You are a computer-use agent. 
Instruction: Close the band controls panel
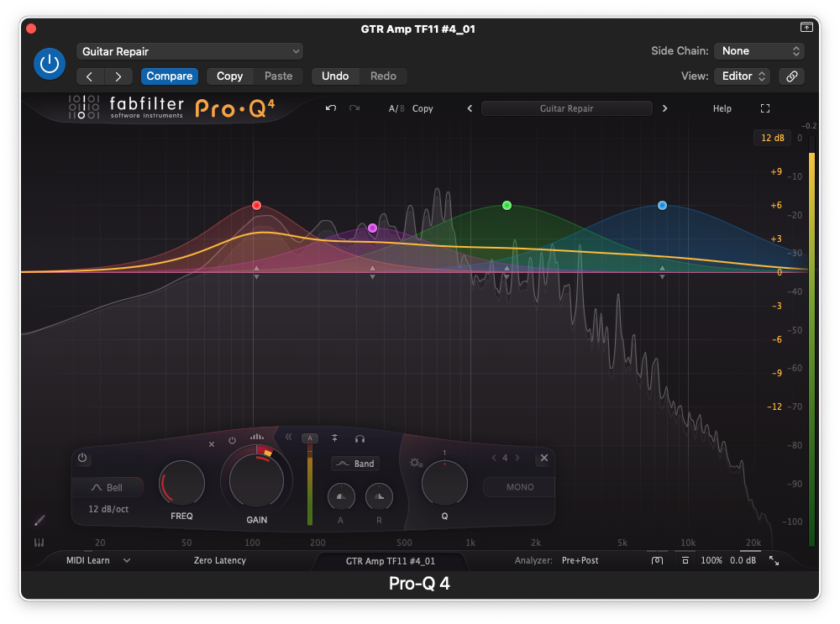point(543,458)
